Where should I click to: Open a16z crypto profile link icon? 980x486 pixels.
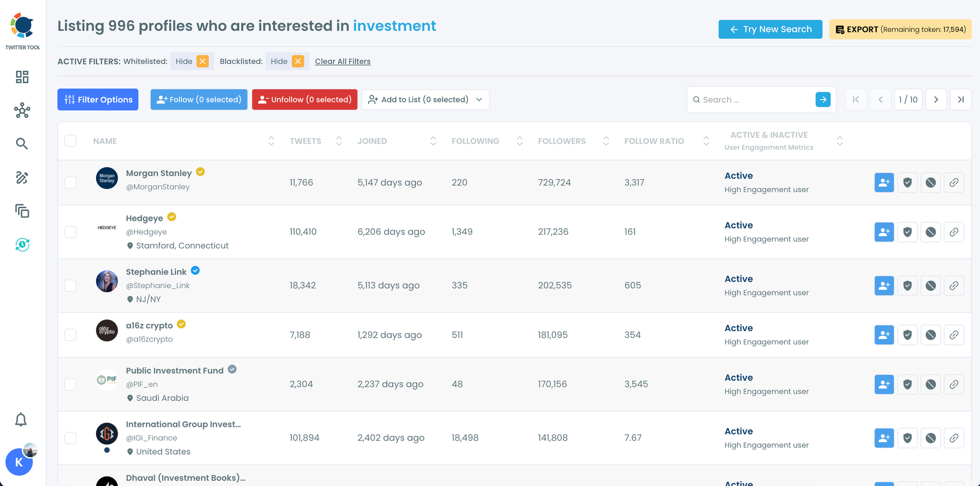tap(954, 335)
